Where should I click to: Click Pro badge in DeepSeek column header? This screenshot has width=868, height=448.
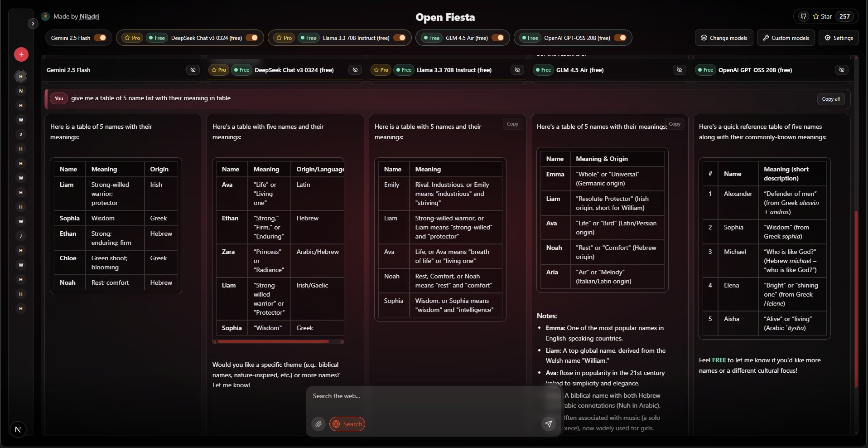click(219, 70)
